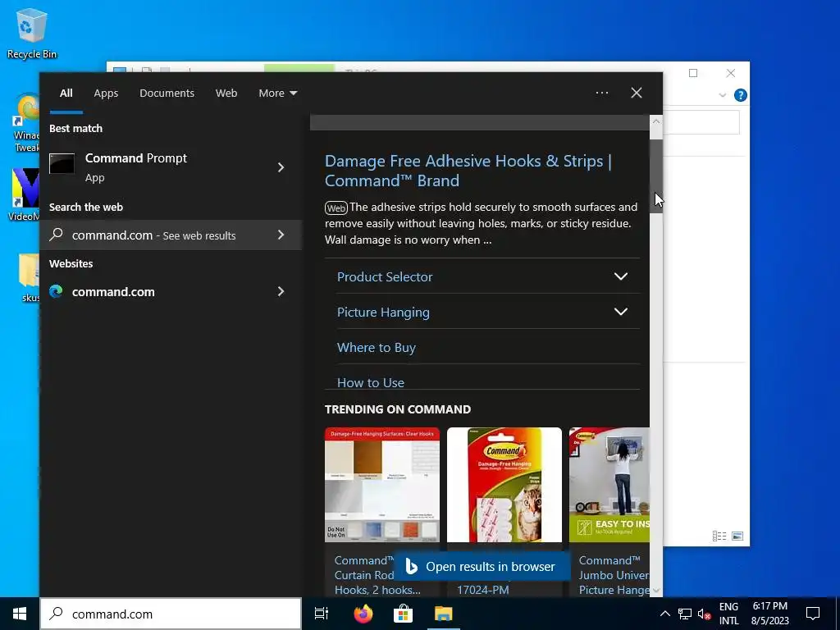This screenshot has height=630, width=840.
Task: Select the Winaero Tweaker desktop shortcut
Action: [25, 123]
